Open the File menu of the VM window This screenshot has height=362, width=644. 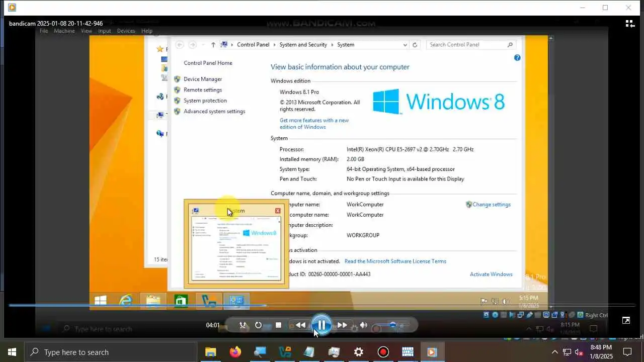click(44, 31)
